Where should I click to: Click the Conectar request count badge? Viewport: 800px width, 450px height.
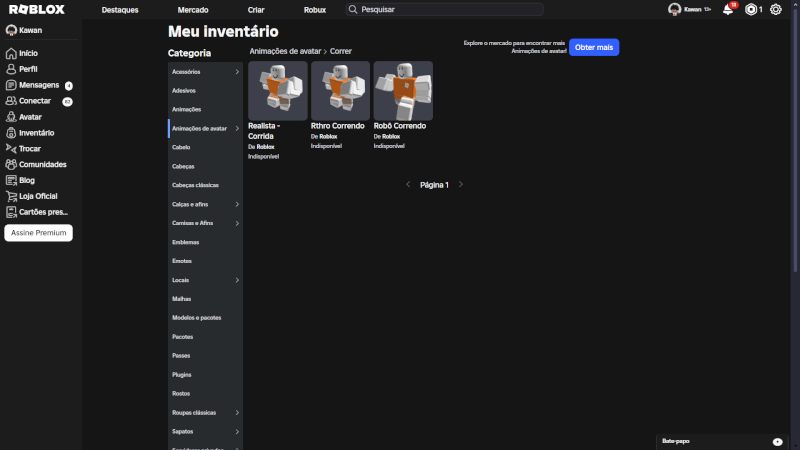67,102
